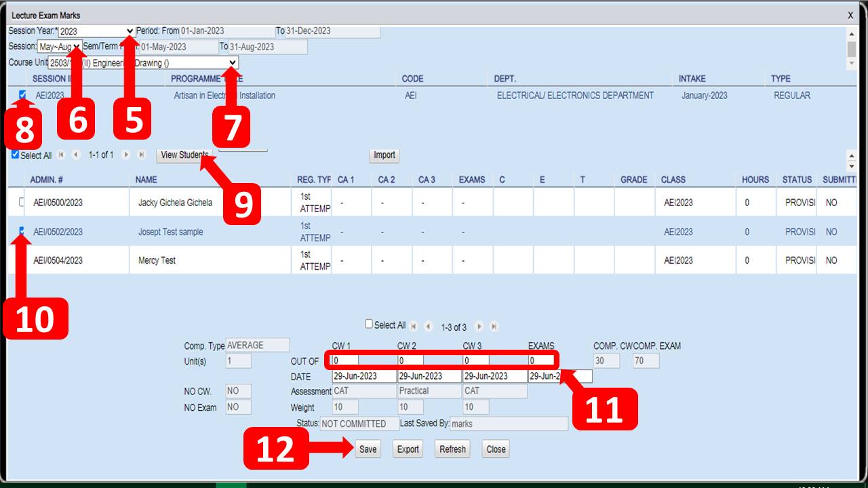Go to next page in sessions pager
This screenshot has height=488, width=868.
pyautogui.click(x=126, y=155)
